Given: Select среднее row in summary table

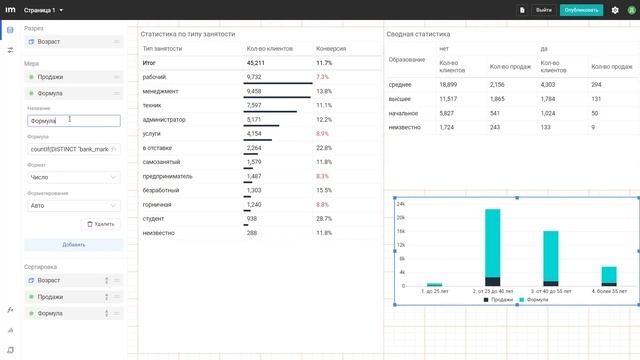Looking at the screenshot, I should tap(512, 84).
